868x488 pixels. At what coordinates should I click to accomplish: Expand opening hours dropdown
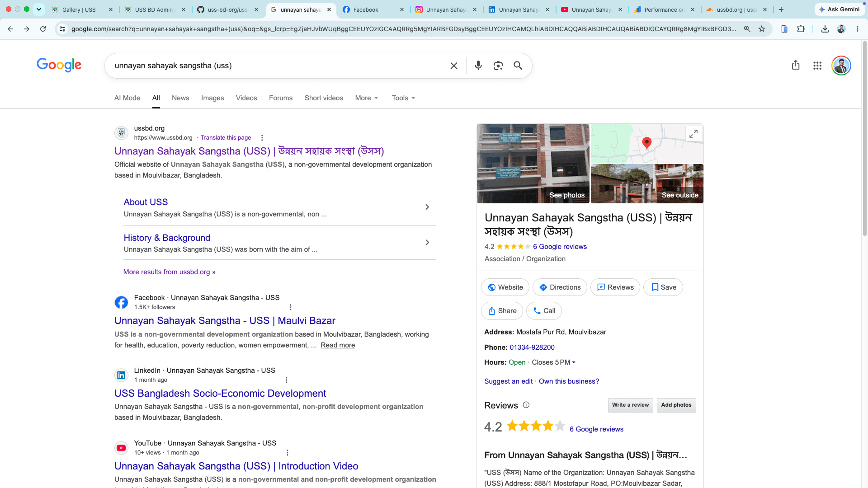click(x=574, y=362)
